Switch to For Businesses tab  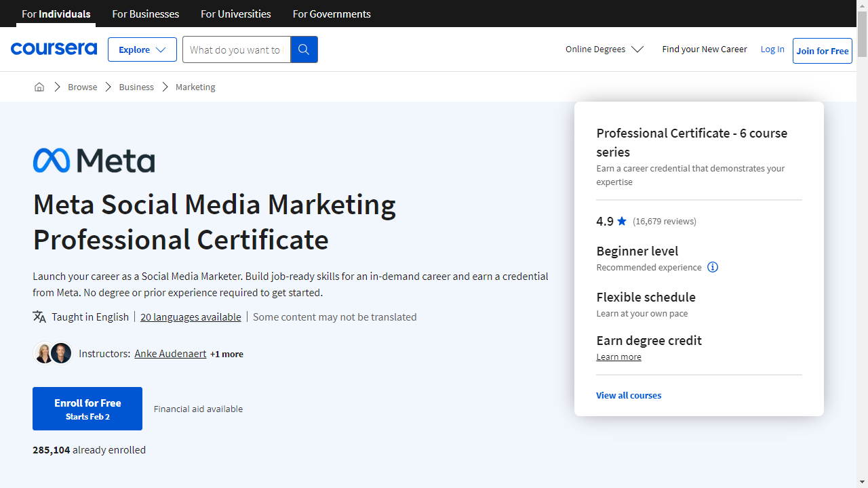[x=146, y=14]
